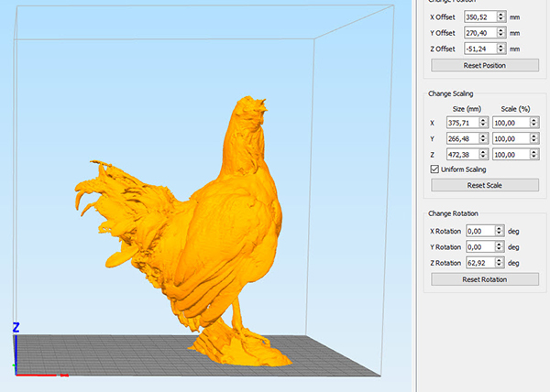The image size is (550, 392).
Task: Click the Y Rotation spinner arrows
Action: [500, 247]
